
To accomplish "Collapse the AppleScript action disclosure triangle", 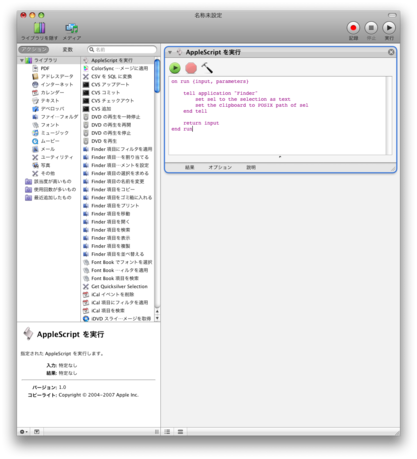I will 170,52.
